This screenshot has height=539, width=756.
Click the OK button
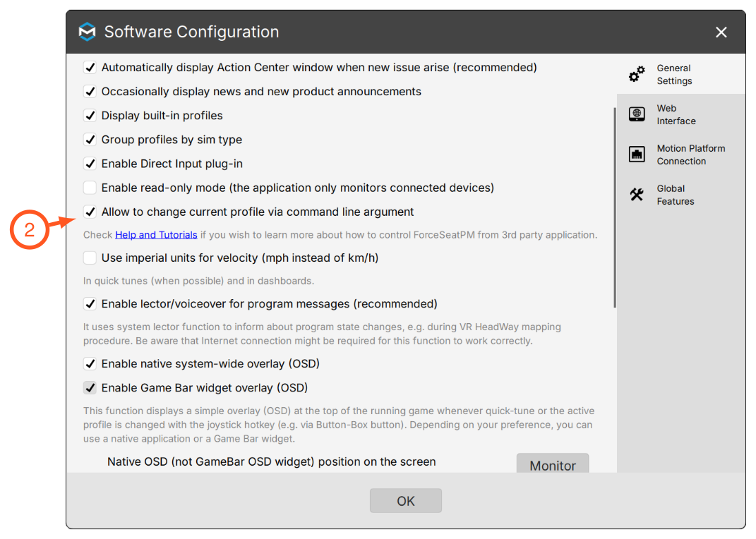[405, 501]
